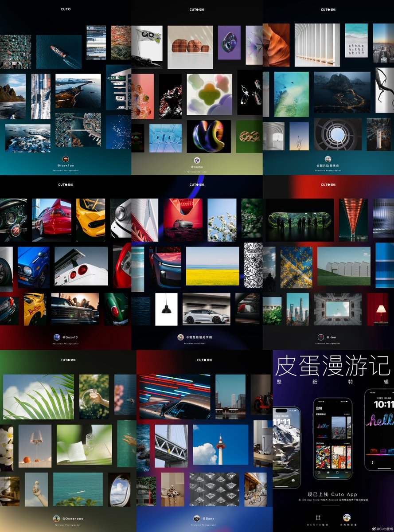Click the 皮蛋漫游记 large title
Image resolution: width=394 pixels, height=532 pixels.
click(332, 366)
